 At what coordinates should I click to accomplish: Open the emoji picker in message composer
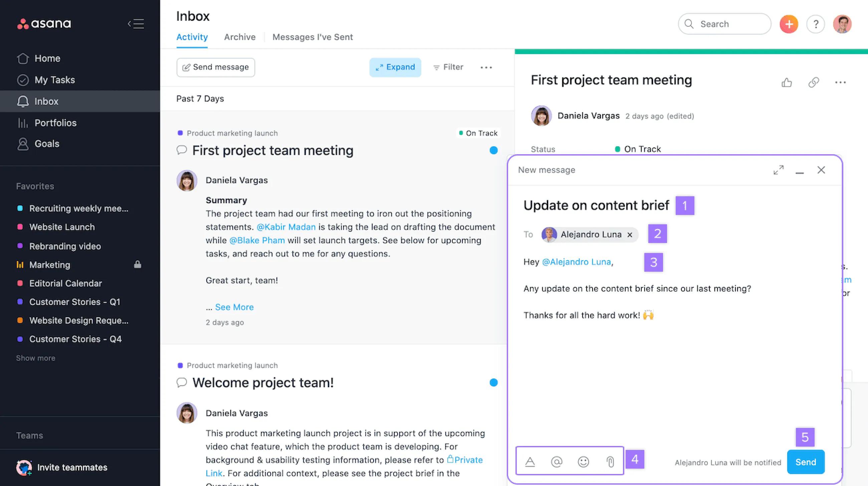pos(583,462)
